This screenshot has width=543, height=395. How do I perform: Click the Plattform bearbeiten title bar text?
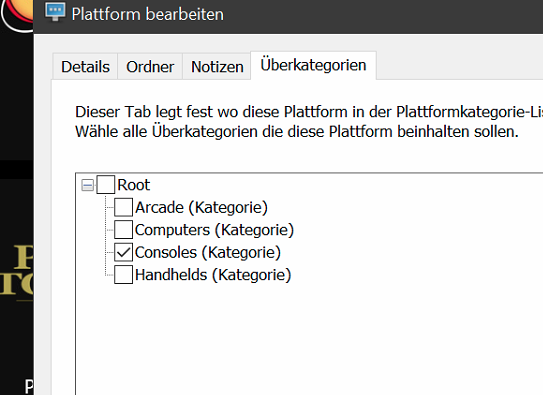tap(148, 15)
